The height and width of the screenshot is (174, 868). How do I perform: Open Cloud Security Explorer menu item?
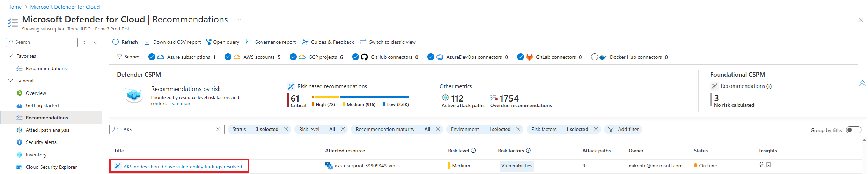click(x=51, y=167)
